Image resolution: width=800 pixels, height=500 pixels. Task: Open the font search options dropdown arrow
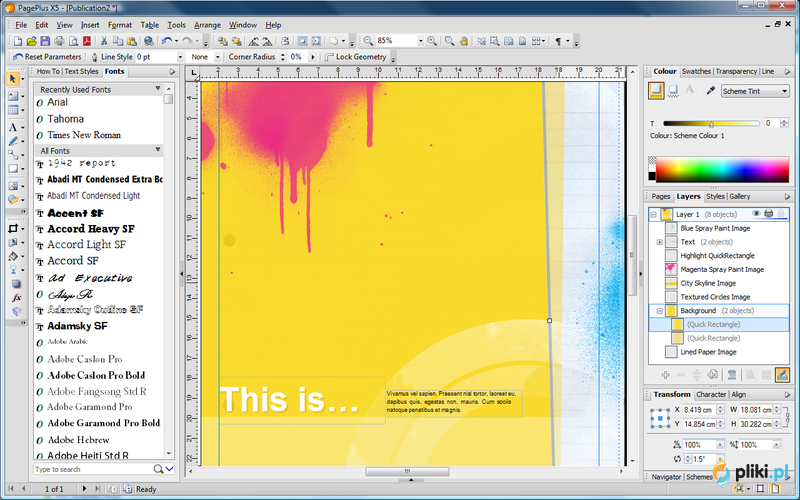(169, 469)
